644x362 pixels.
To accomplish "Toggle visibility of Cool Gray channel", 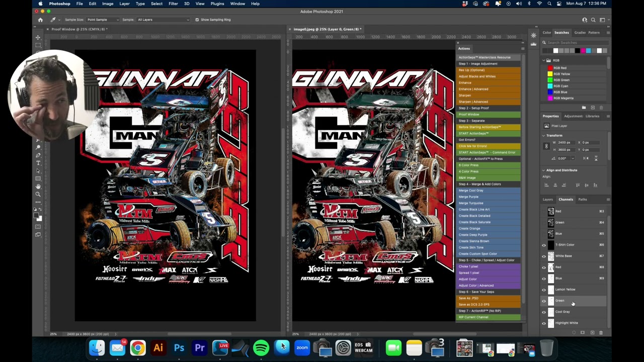I will tap(544, 312).
